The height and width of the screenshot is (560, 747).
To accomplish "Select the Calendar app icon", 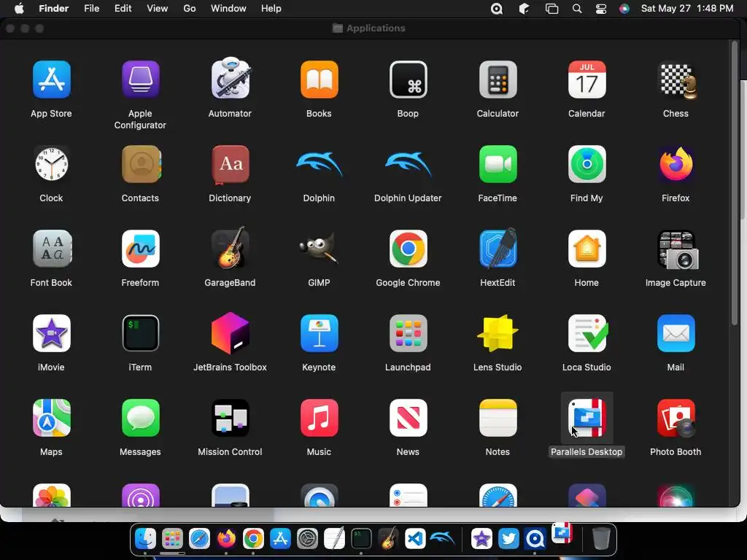I will 587,79.
